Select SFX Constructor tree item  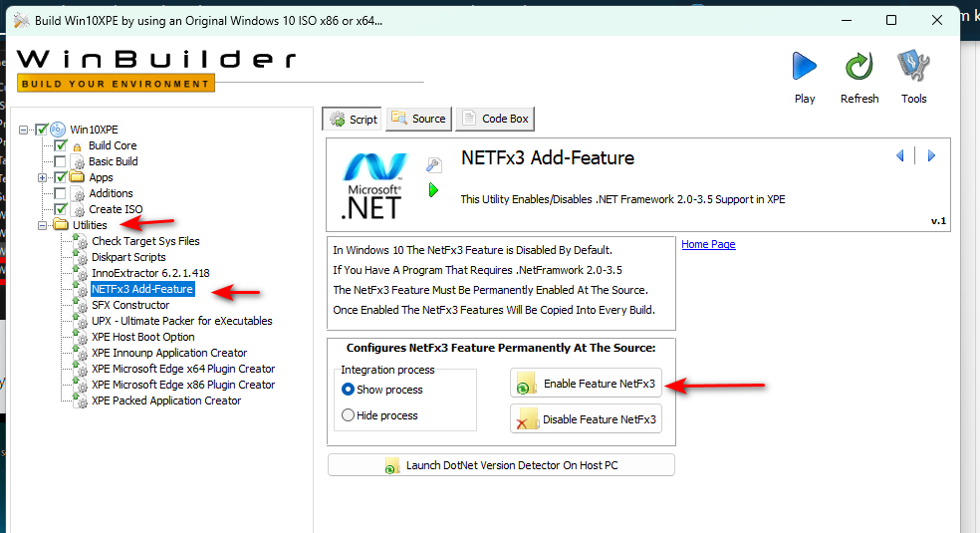pos(130,305)
